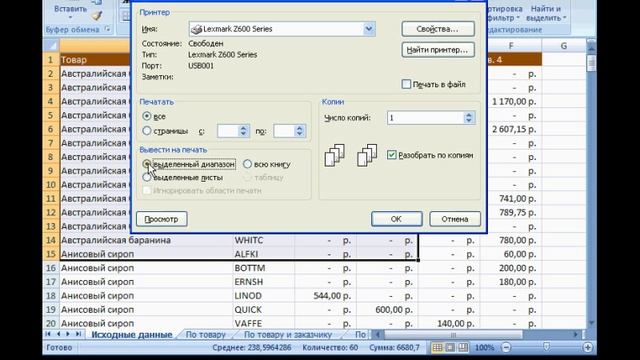Select the 'страницы' pages radio button

[147, 131]
